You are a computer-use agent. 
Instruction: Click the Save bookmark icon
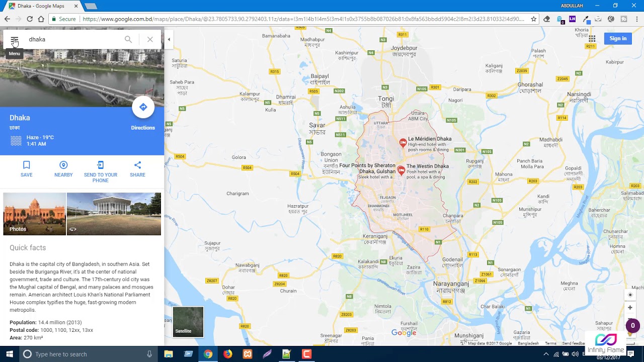[27, 165]
